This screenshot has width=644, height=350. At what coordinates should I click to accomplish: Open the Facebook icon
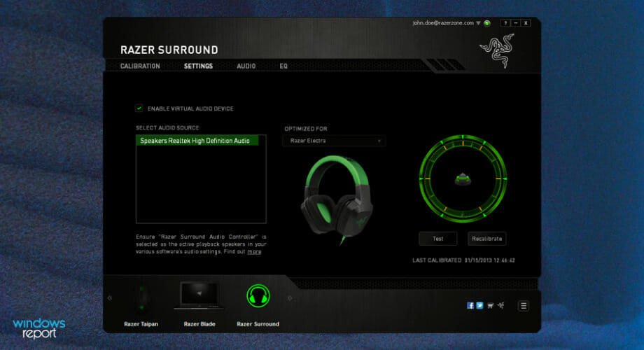470,305
